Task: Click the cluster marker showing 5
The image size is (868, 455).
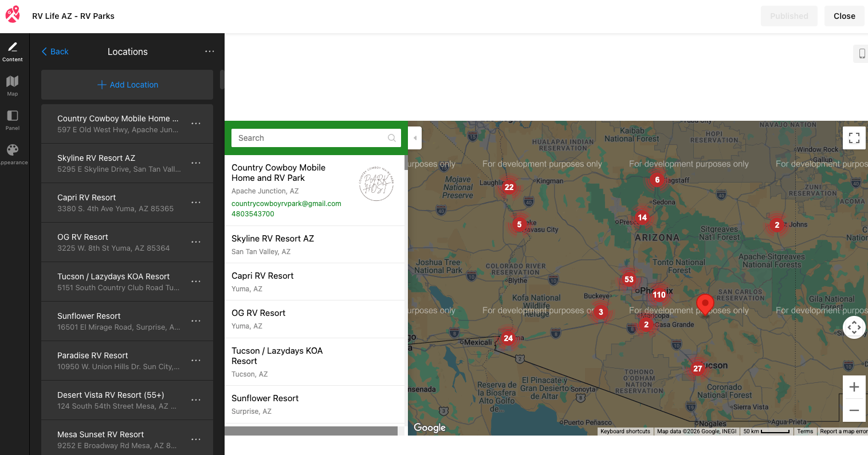Action: pos(519,224)
